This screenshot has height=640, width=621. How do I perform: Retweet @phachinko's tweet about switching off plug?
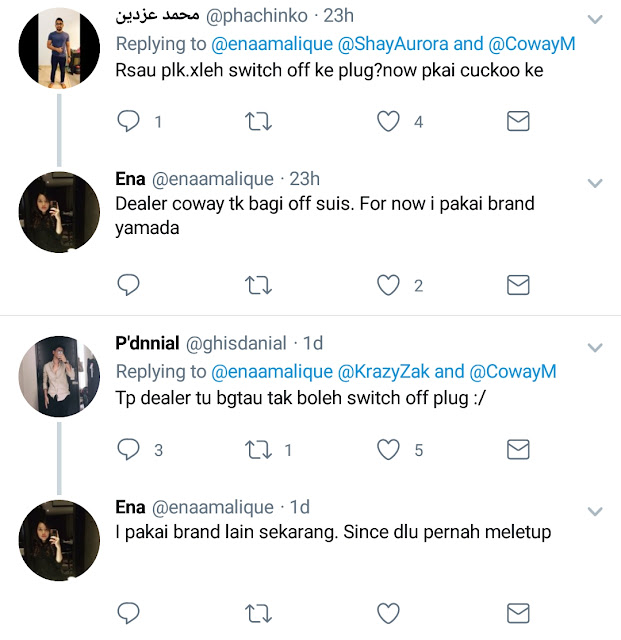coord(258,121)
